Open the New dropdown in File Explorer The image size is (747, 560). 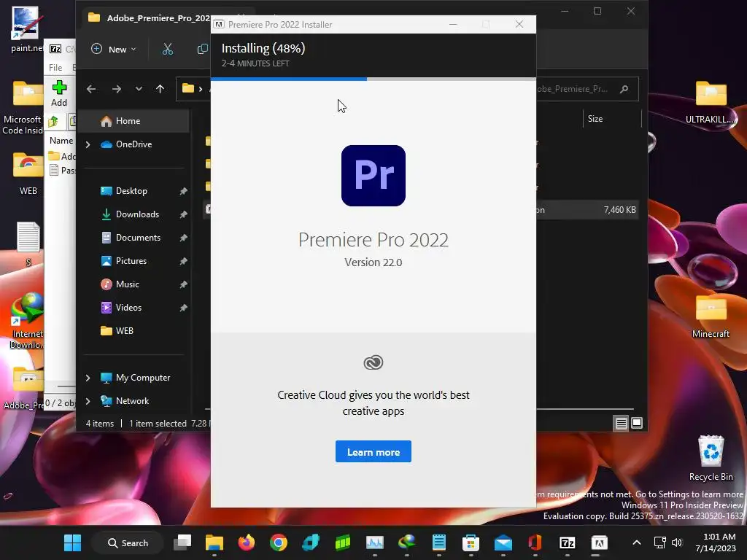click(113, 49)
